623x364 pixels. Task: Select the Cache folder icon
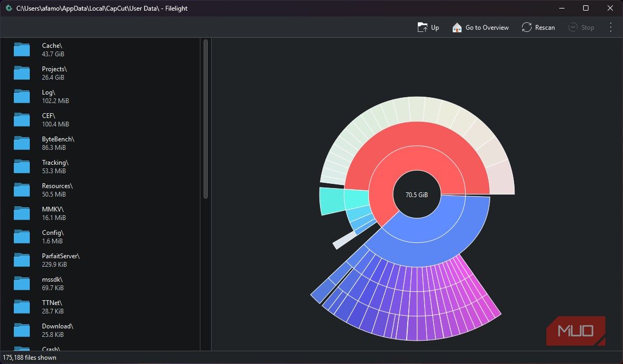(22, 49)
